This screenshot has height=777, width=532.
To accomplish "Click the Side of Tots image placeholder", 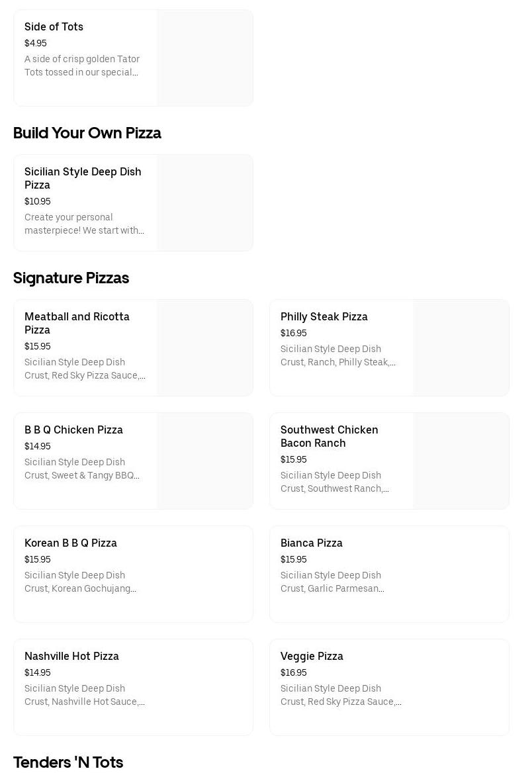I will coord(205,58).
